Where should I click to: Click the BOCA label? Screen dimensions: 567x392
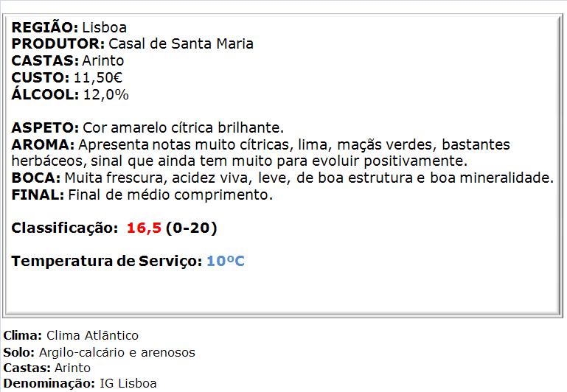coord(36,178)
